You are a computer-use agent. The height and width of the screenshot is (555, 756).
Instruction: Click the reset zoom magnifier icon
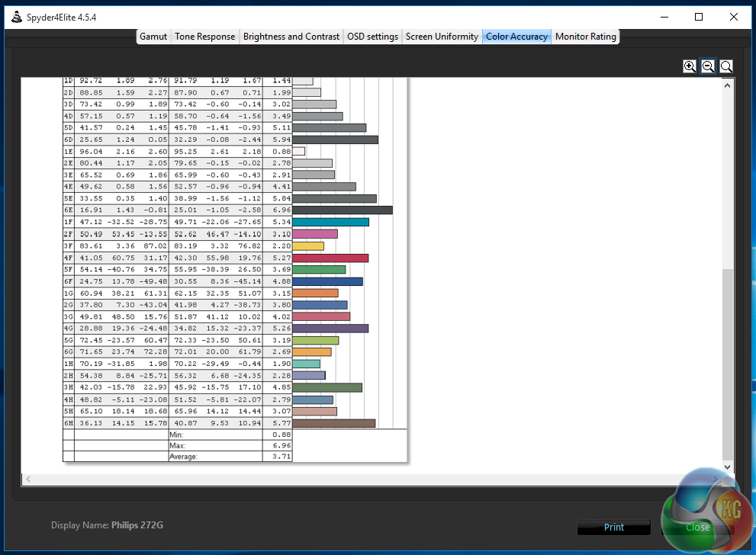point(726,66)
